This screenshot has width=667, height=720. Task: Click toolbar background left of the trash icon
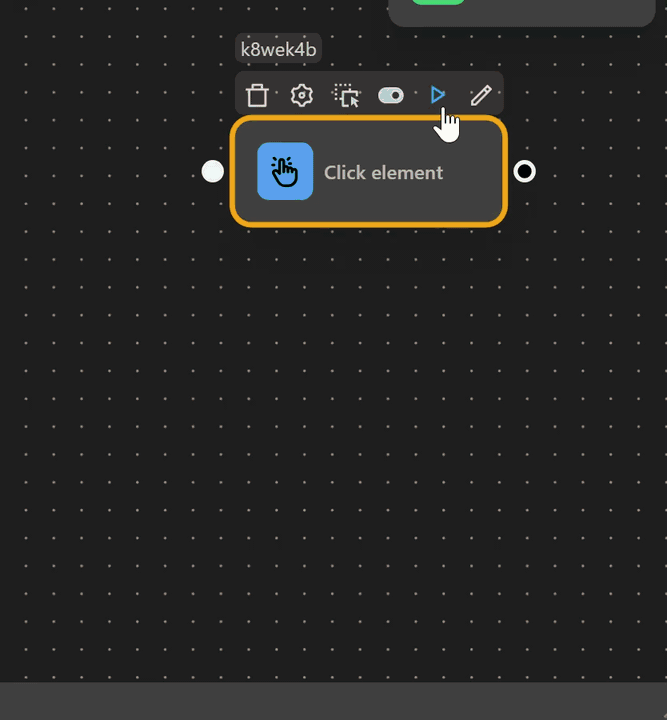241,95
